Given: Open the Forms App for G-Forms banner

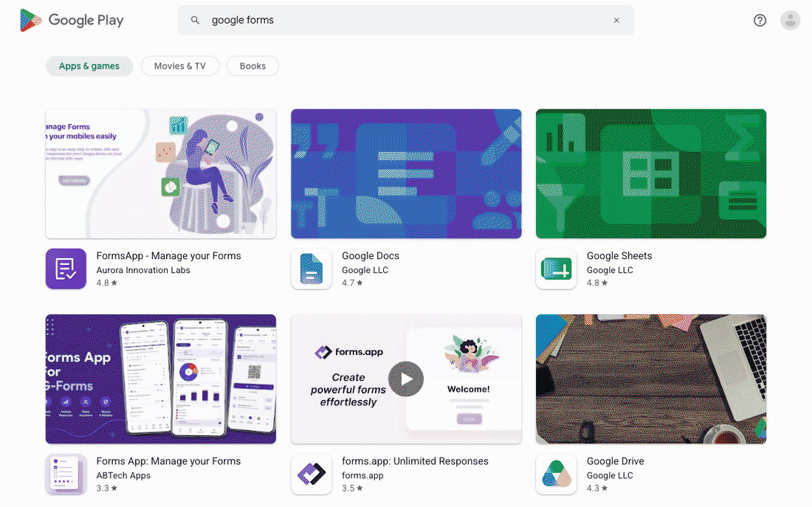Looking at the screenshot, I should 160,379.
